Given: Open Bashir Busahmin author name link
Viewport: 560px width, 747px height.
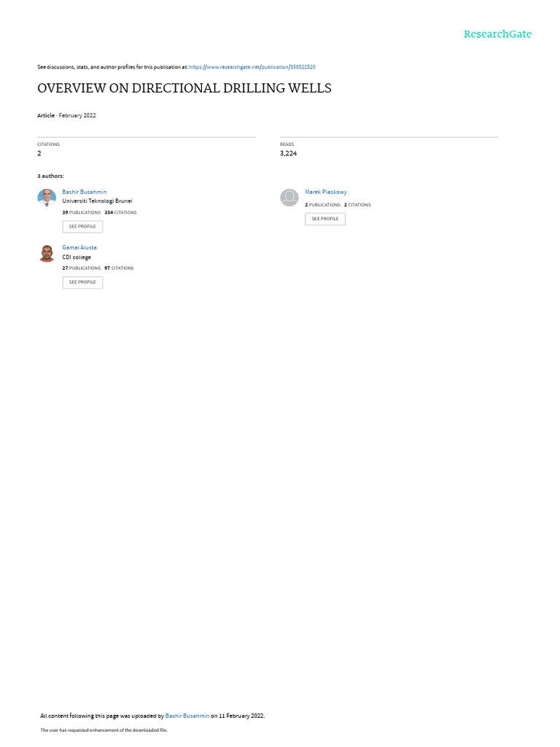Looking at the screenshot, I should click(85, 192).
